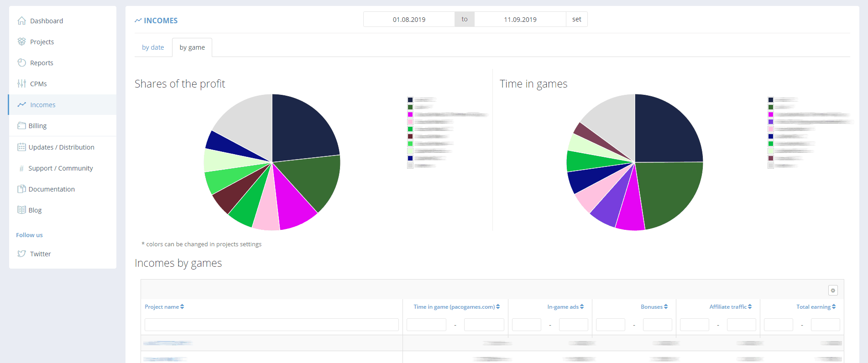Focus In-game ads minimum filter
This screenshot has height=363, width=868.
click(x=527, y=325)
